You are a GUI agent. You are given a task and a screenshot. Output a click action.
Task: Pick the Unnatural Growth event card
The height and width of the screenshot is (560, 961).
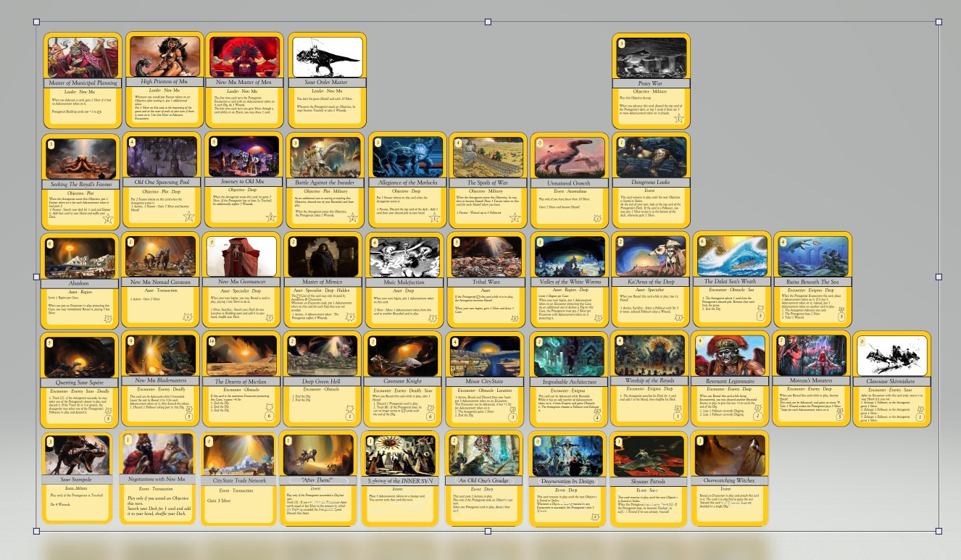(570, 181)
